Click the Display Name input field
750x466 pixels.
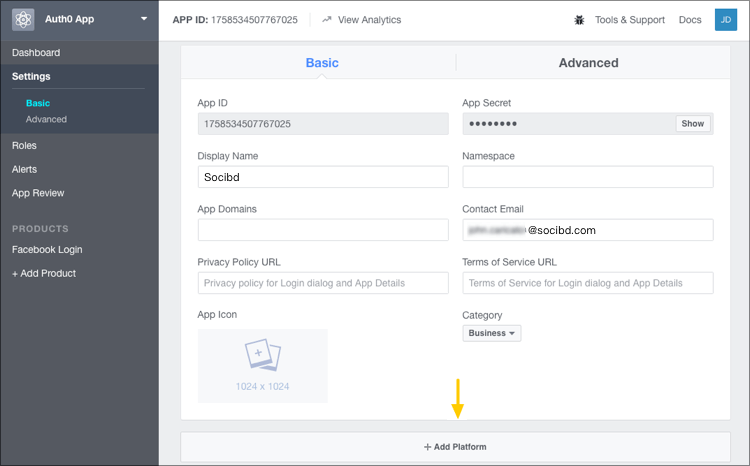coord(323,177)
